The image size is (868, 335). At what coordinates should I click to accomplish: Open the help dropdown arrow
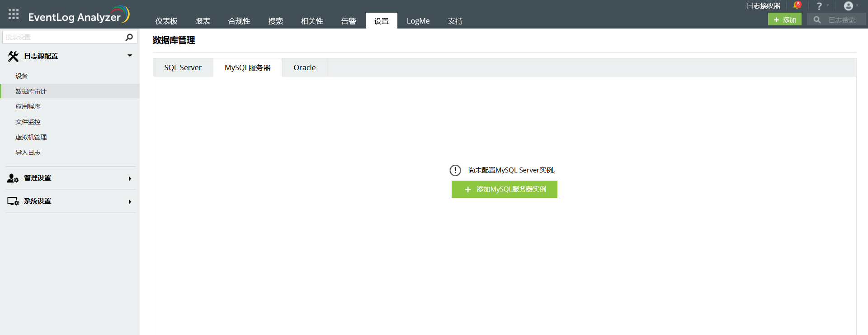pyautogui.click(x=828, y=5)
